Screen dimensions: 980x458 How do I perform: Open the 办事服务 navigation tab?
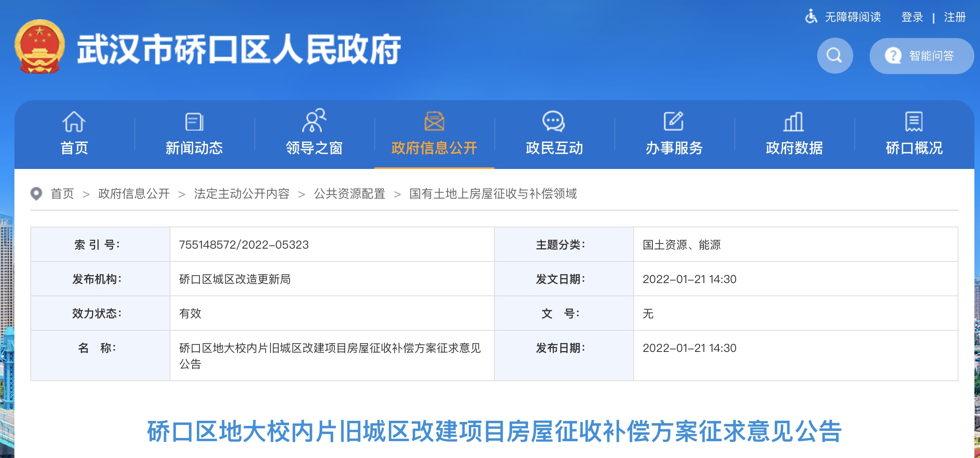coord(674,135)
